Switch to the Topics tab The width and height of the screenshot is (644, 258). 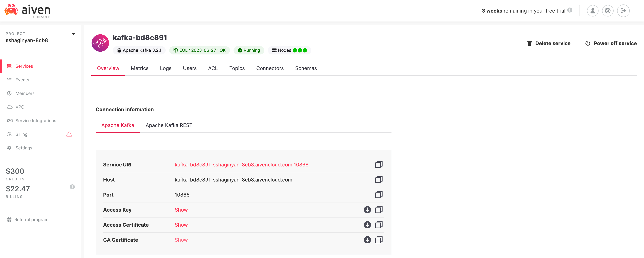237,68
